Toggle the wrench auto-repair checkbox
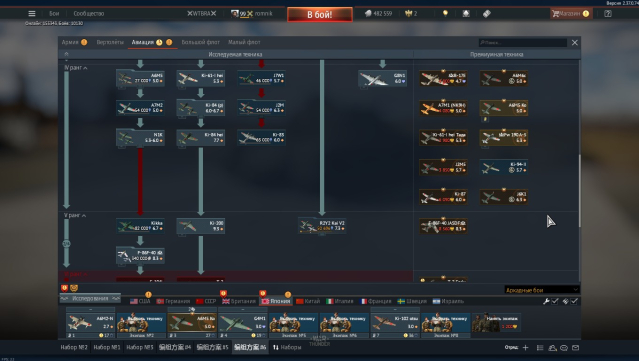The width and height of the screenshot is (639, 361). (x=555, y=301)
